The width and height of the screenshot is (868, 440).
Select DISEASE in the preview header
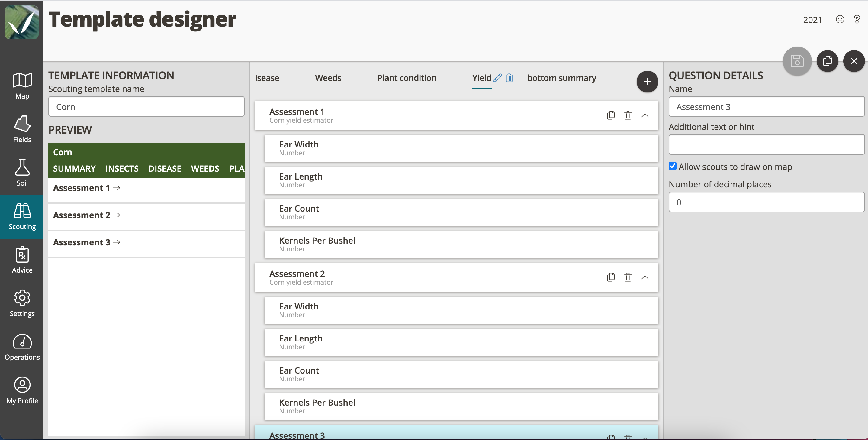[164, 168]
